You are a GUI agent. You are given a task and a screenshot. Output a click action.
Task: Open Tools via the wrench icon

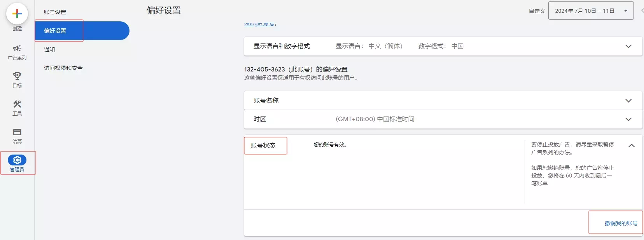17,104
